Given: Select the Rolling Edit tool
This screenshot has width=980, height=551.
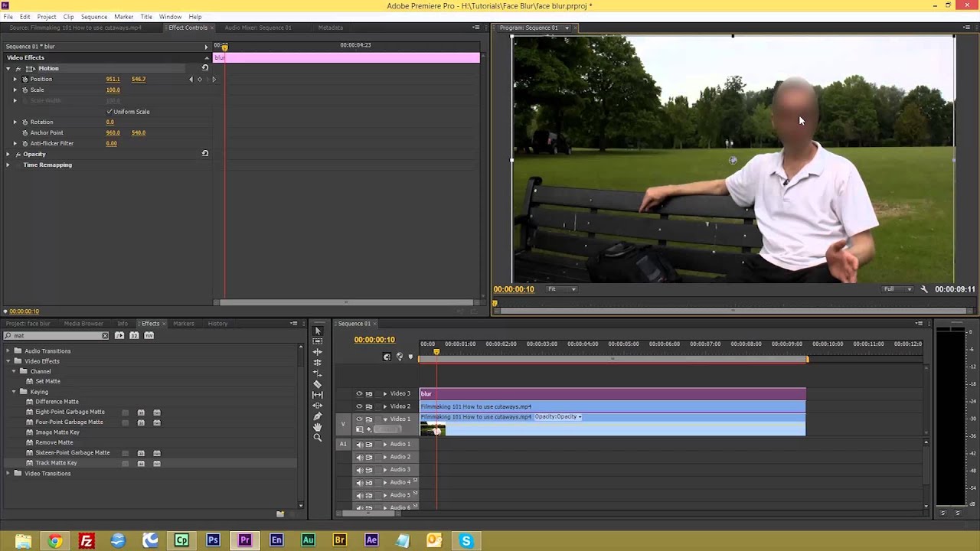Looking at the screenshot, I should tap(318, 363).
